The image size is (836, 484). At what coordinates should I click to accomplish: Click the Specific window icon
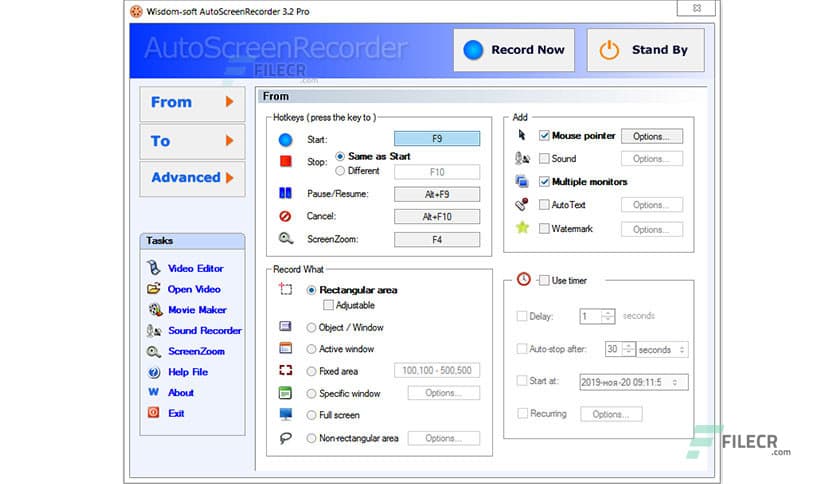(285, 393)
